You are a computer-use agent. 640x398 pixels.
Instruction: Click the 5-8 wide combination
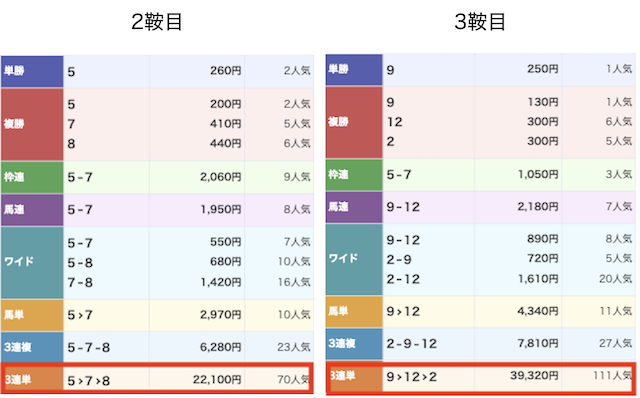click(80, 263)
